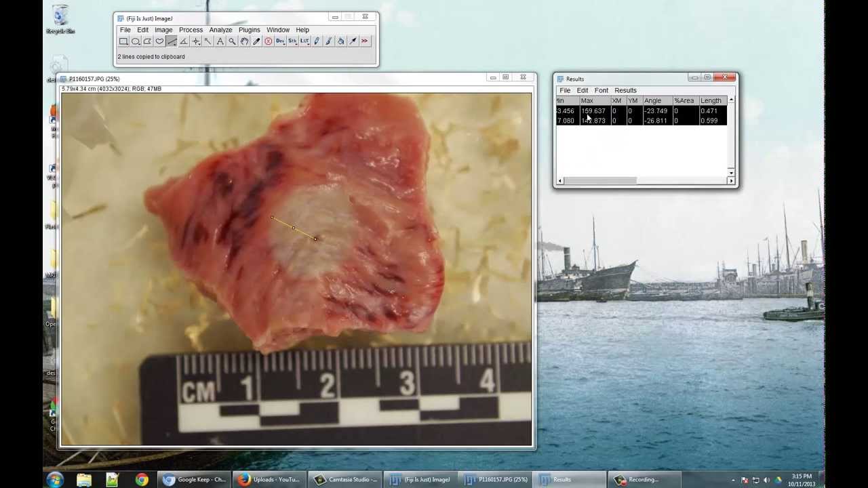The image size is (868, 488).
Task: Select the Max value 159.637
Action: [593, 111]
